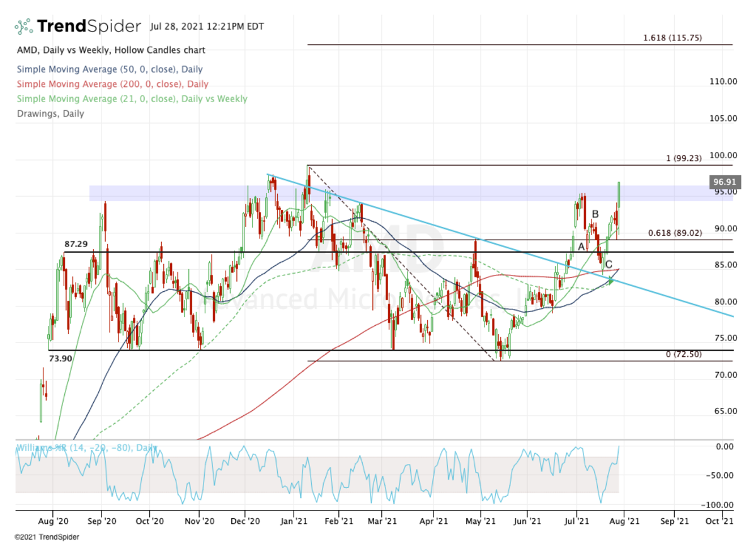Select the 200-day Simple Moving Average legend
Image resolution: width=756 pixels, height=544 pixels.
pos(112,84)
